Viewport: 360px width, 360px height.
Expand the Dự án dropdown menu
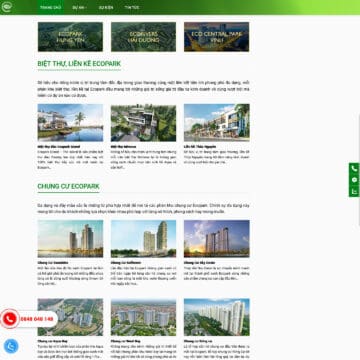click(80, 7)
